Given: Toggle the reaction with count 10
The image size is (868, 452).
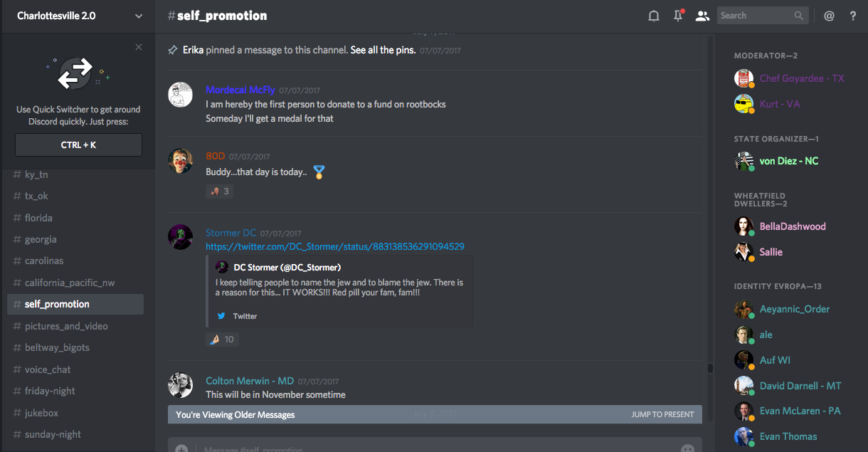Looking at the screenshot, I should coord(222,340).
